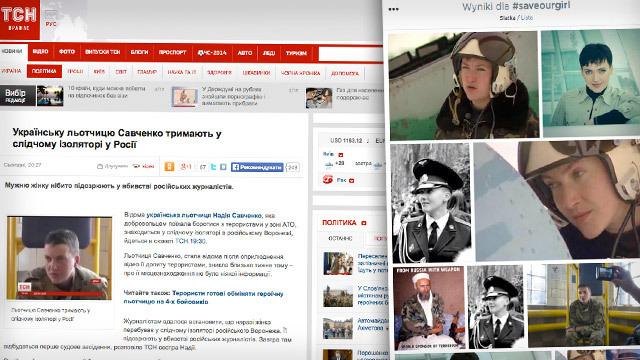Viewport: 640px width, 360px height.
Task: Open close-up pilot helmet photo
Action: (x=557, y=200)
